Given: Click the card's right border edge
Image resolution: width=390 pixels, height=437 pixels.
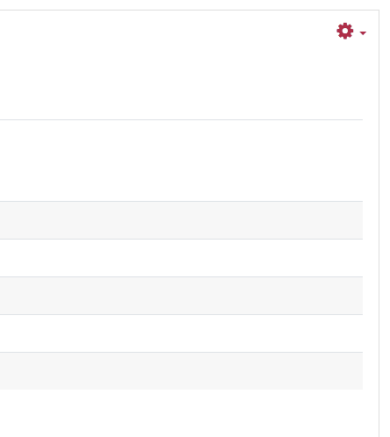Looking at the screenshot, I should [x=379, y=223].
